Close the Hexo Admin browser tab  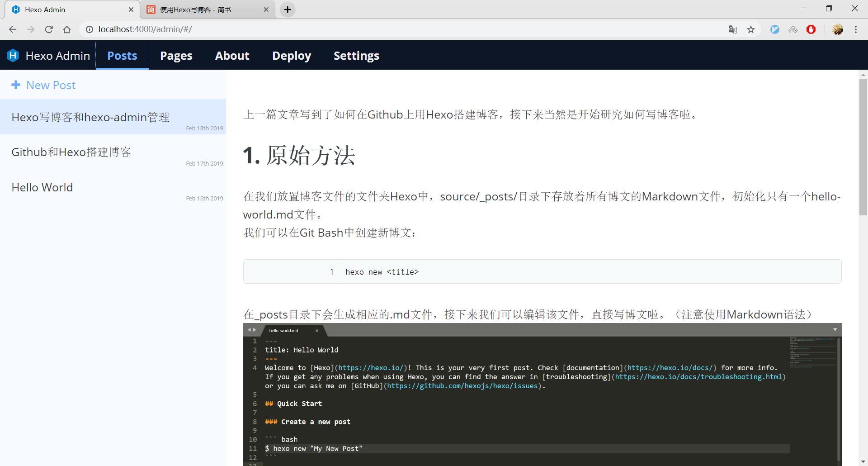coord(131,10)
